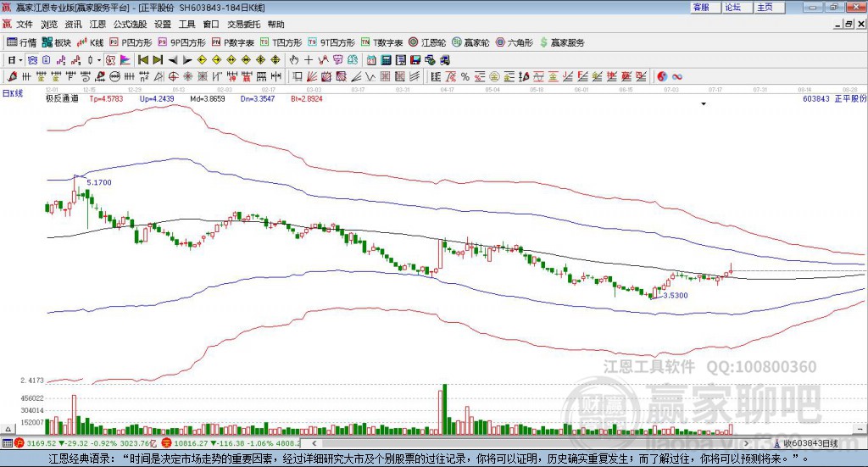Step chart right with black right arrow
This screenshot has height=467, width=868.
coord(187,60)
